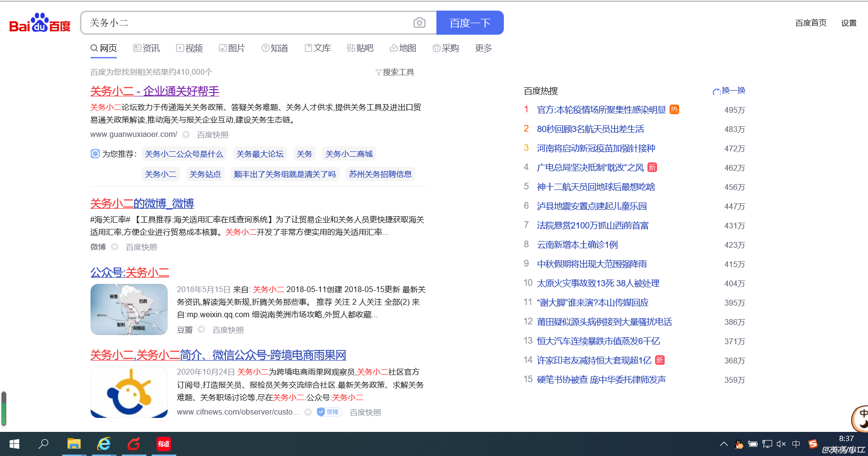The height and width of the screenshot is (456, 868).
Task: Refresh hot searches with 换一换
Action: (729, 91)
